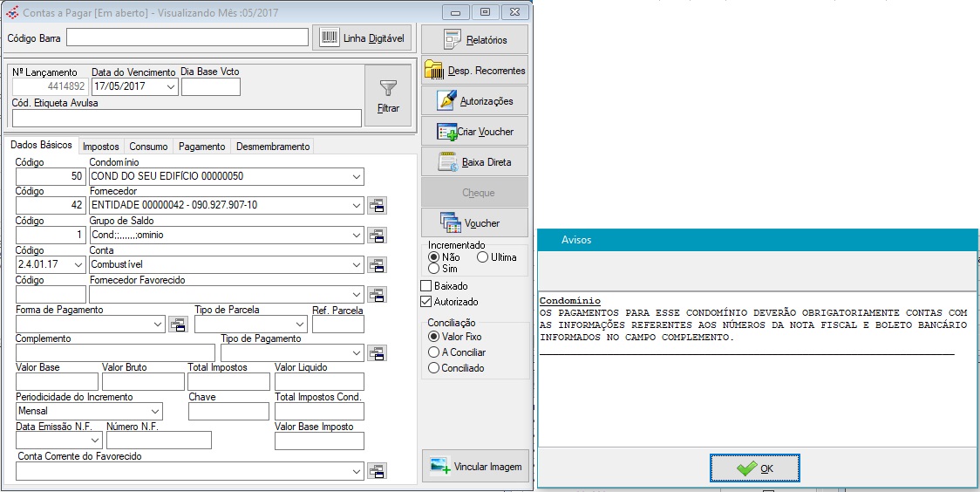Click the barcode Linha Digitável button
Screen dimensions: 980x492
tap(362, 38)
